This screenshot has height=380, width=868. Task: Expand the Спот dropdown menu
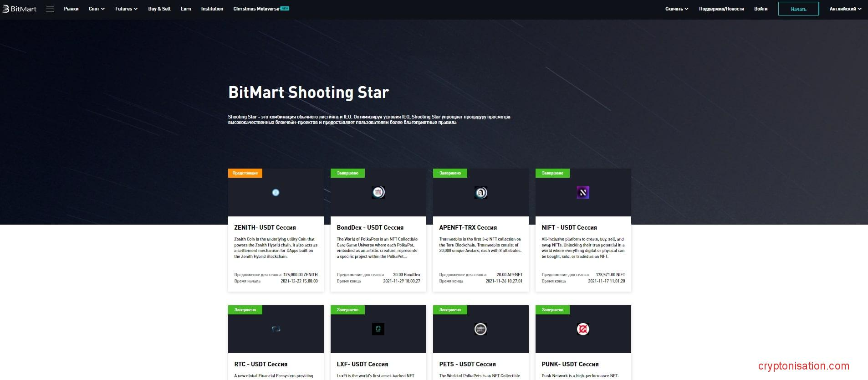[97, 9]
